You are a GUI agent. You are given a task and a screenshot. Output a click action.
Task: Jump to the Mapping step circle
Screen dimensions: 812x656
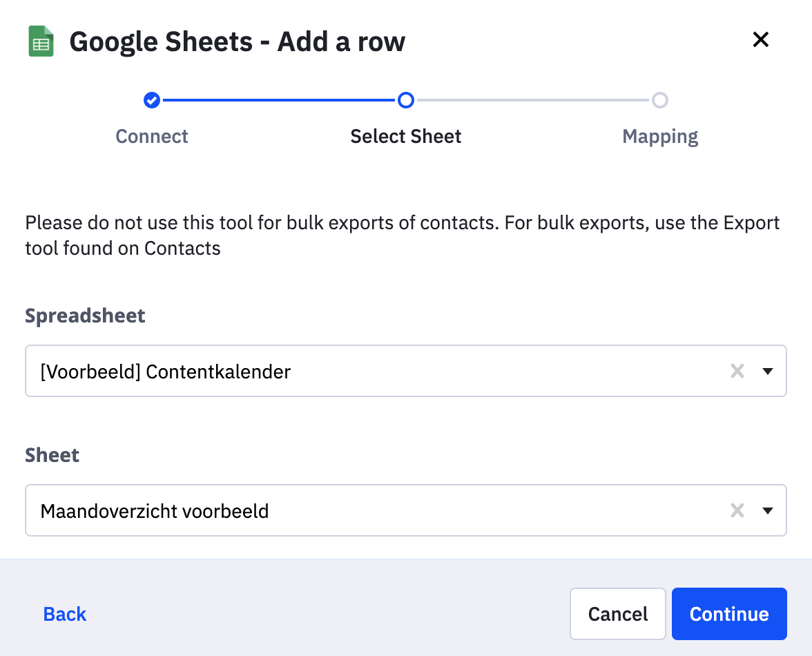[660, 100]
